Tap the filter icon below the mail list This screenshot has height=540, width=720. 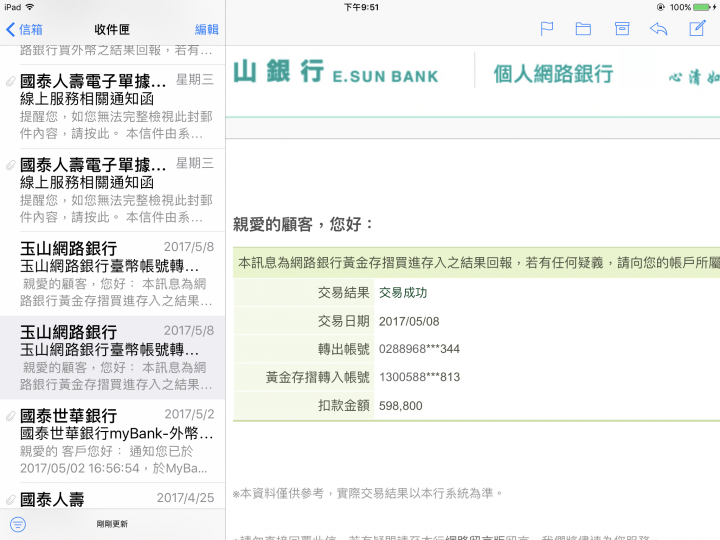17,524
